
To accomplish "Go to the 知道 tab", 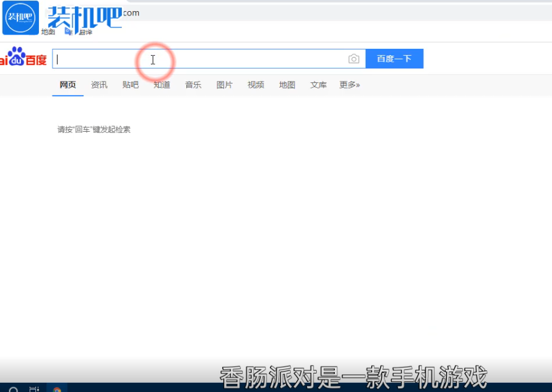I will coord(162,85).
